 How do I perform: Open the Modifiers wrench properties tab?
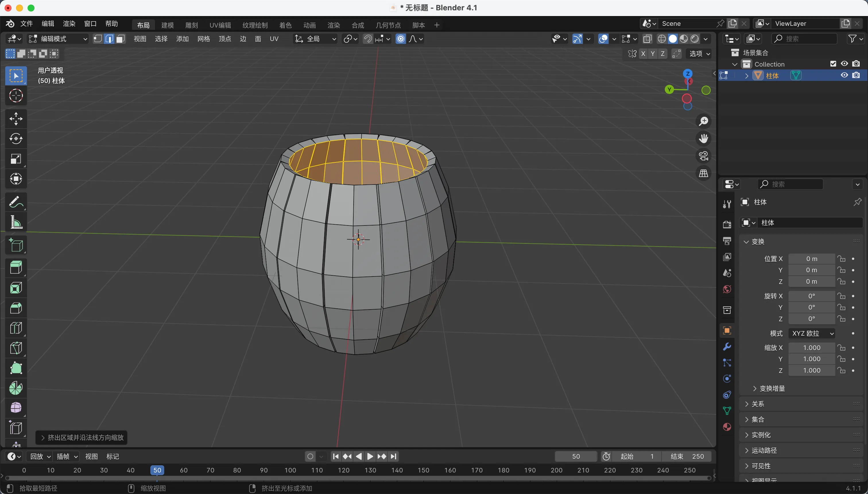[x=727, y=347]
